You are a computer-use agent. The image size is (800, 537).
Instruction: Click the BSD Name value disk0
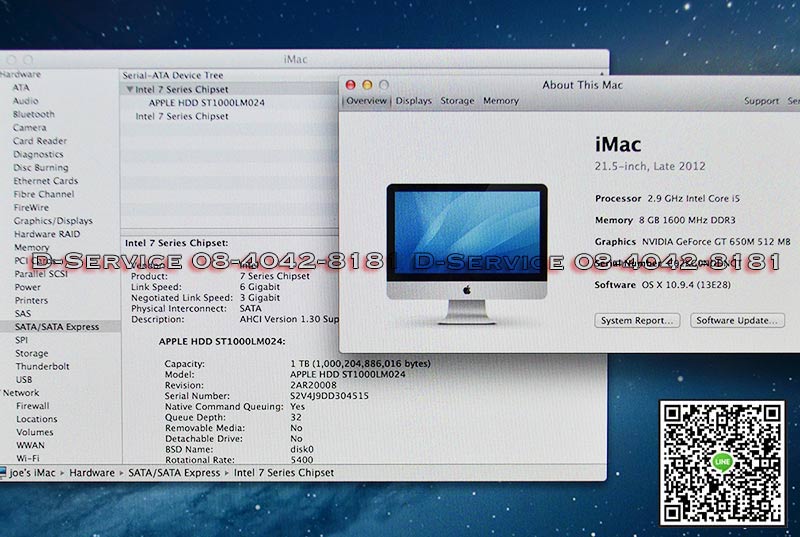pos(302,449)
